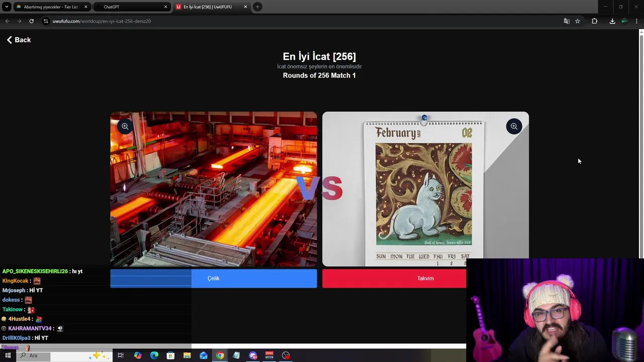Click the Takinow chat message
644x362 pixels.
point(19,310)
